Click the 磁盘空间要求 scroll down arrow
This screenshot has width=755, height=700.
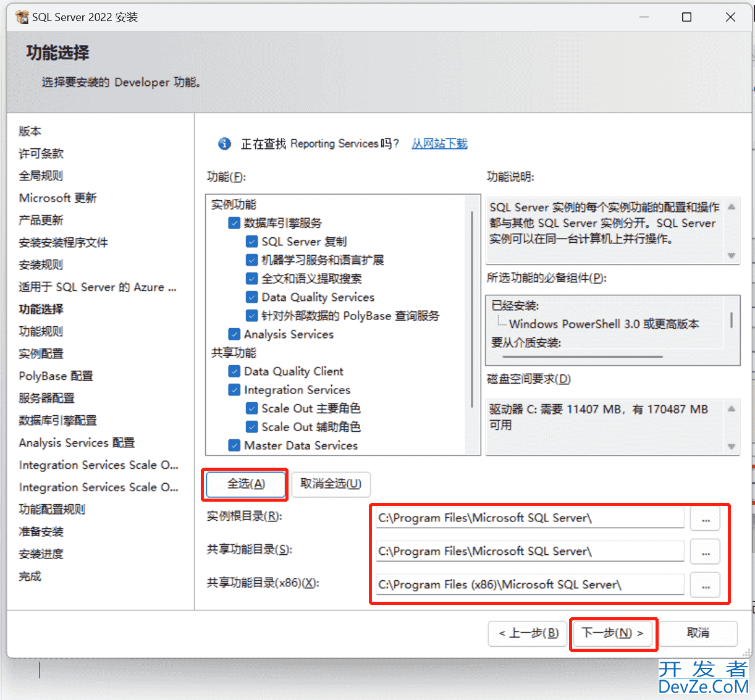pyautogui.click(x=732, y=446)
